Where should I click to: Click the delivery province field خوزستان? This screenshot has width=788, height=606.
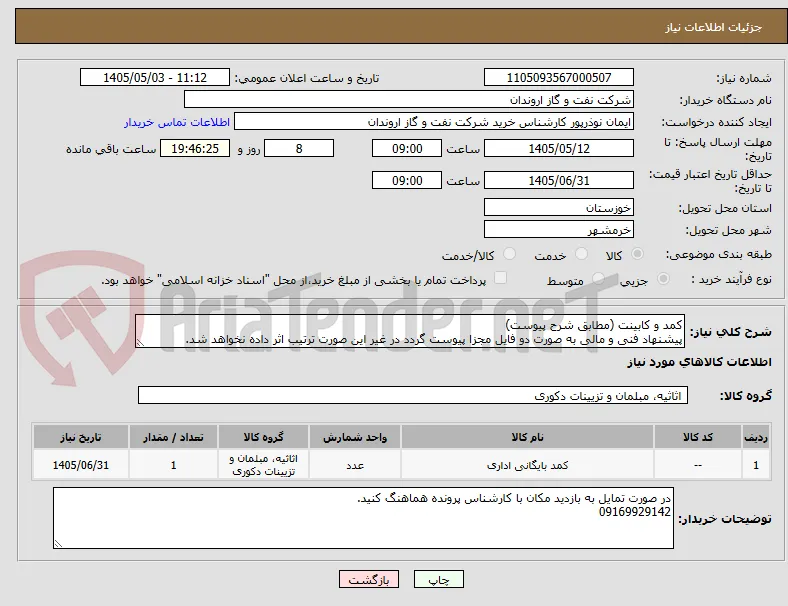click(x=558, y=207)
